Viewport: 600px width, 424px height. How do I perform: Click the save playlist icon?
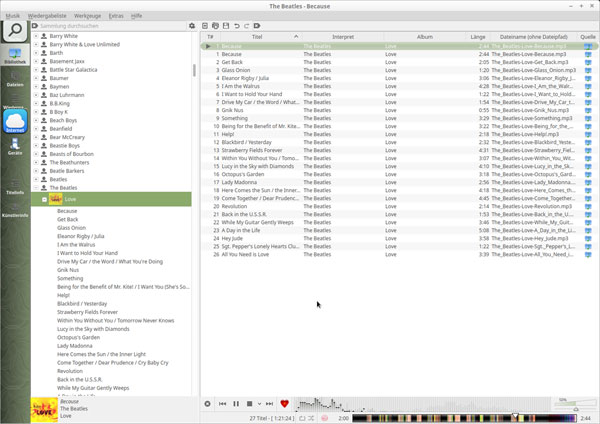(228, 24)
